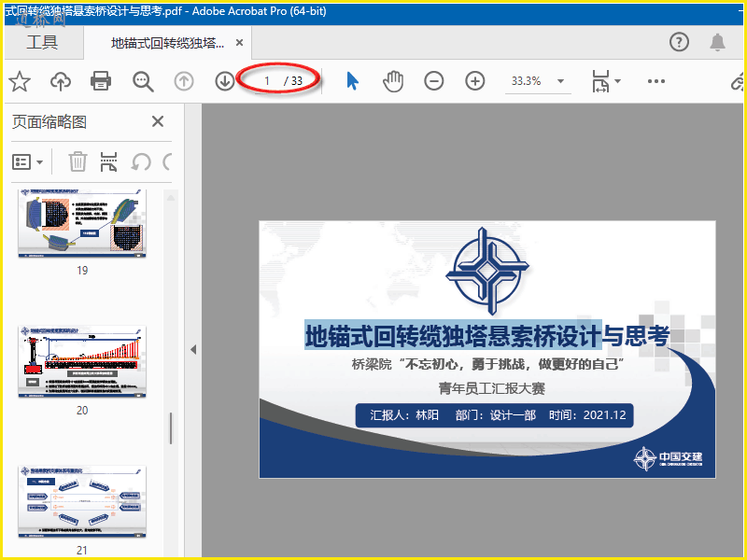Click the text 青年员工汇报大赛
This screenshot has width=747, height=560.
tap(492, 388)
